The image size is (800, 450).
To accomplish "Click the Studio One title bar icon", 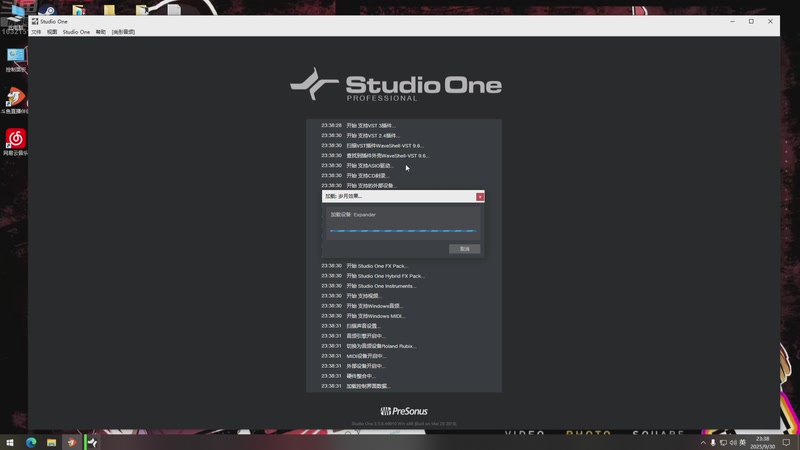I will [35, 21].
